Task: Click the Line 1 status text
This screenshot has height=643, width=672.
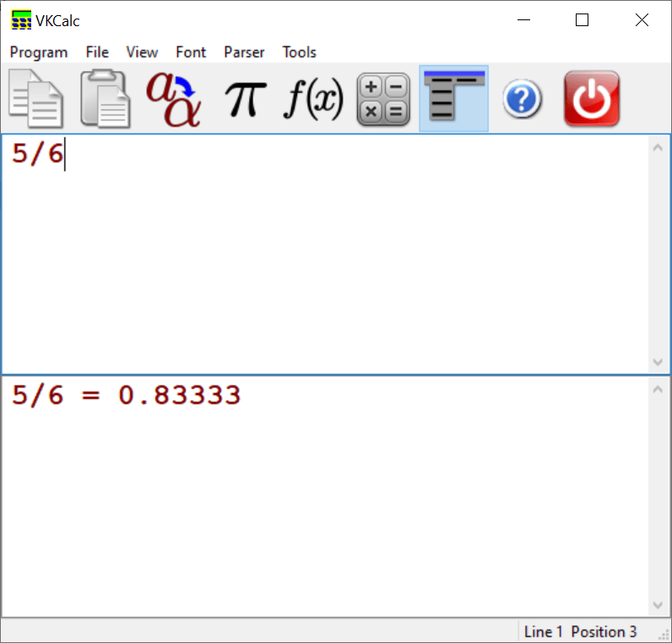Action: [543, 632]
